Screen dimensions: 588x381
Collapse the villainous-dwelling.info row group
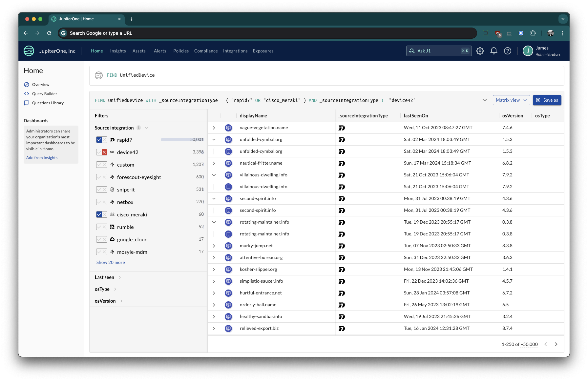click(x=214, y=175)
